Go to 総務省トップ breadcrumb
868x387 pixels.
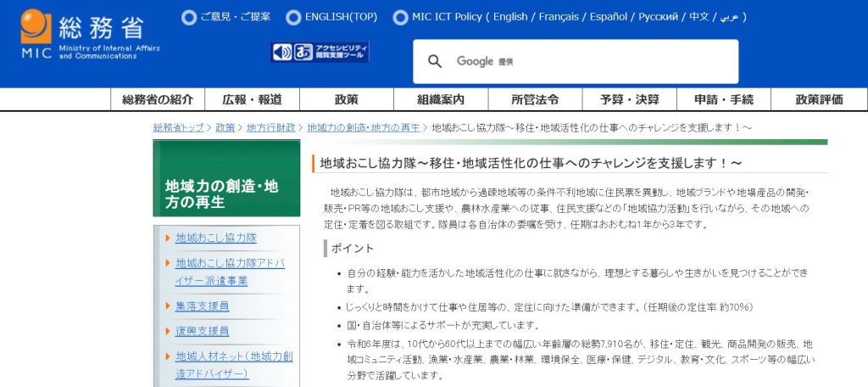178,127
